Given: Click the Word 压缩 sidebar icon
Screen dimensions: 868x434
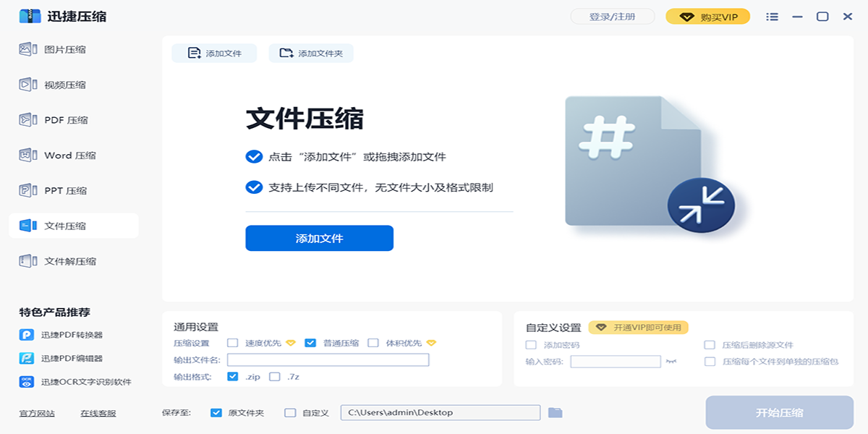Looking at the screenshot, I should [27, 155].
